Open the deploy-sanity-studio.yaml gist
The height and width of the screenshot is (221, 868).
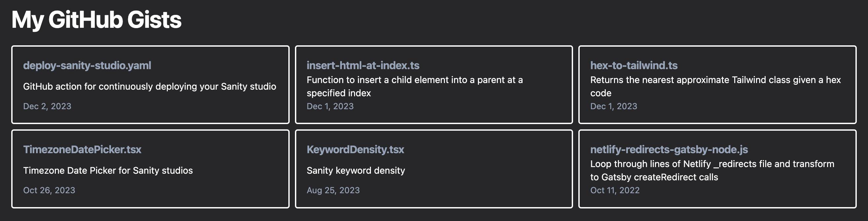[x=87, y=66]
